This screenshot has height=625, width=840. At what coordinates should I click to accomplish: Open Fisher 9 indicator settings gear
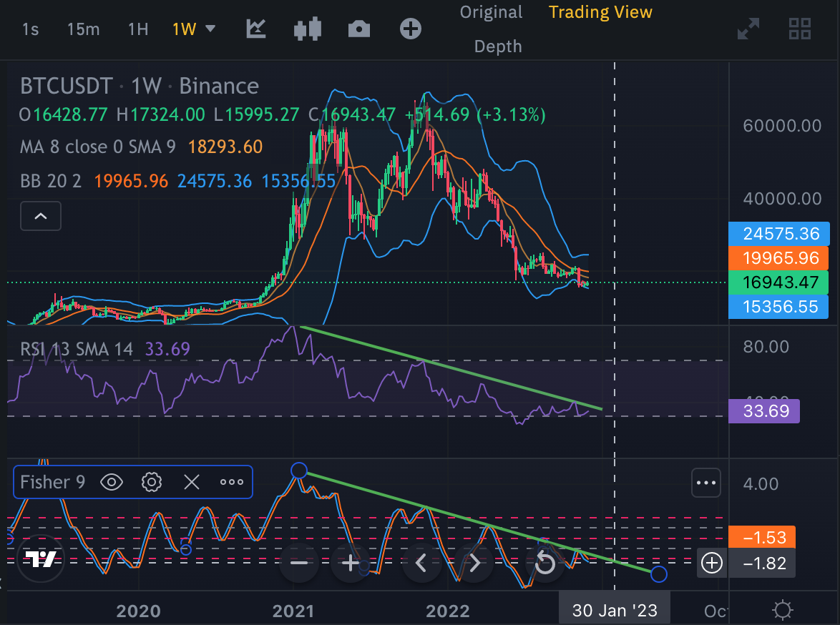point(152,482)
